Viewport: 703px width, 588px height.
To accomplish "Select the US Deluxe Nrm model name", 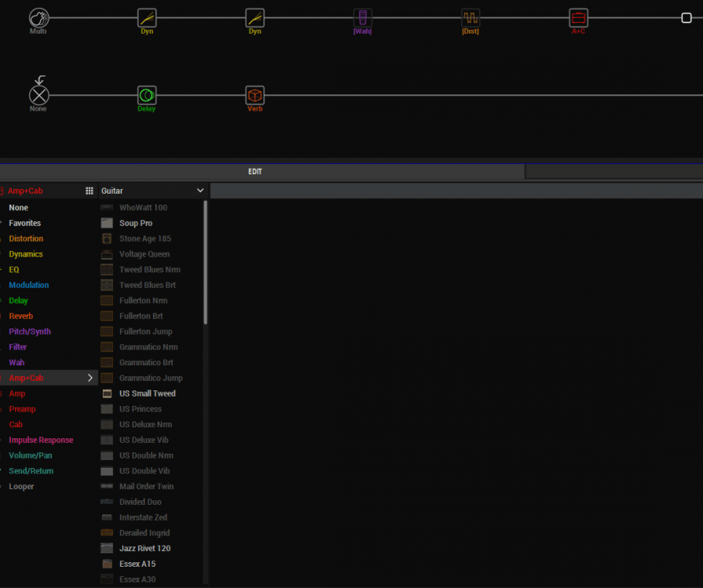I will click(145, 424).
